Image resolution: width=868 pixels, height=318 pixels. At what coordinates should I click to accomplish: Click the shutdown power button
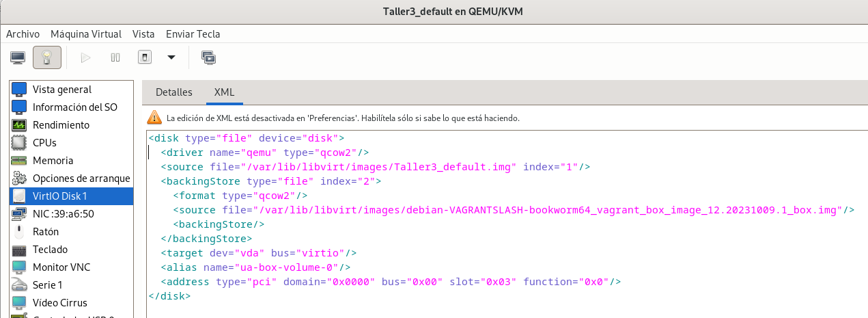coord(145,57)
